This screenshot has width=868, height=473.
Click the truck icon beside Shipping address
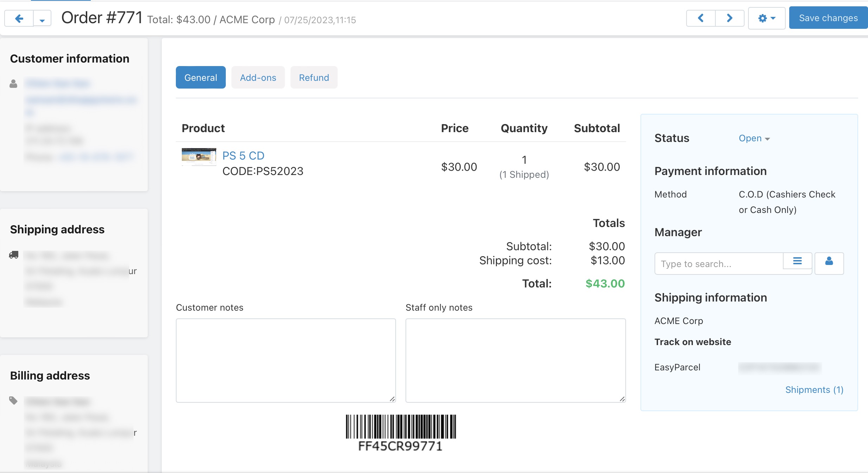tap(14, 255)
